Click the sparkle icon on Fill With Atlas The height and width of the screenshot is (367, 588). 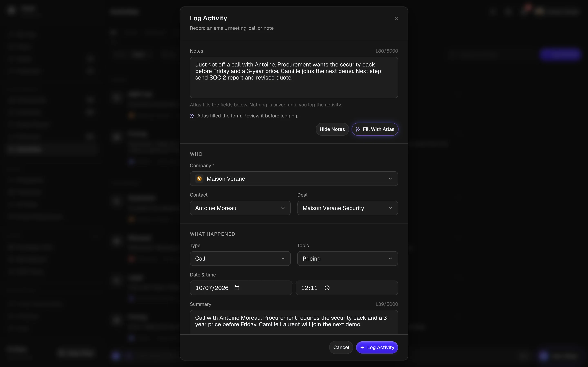tap(358, 129)
